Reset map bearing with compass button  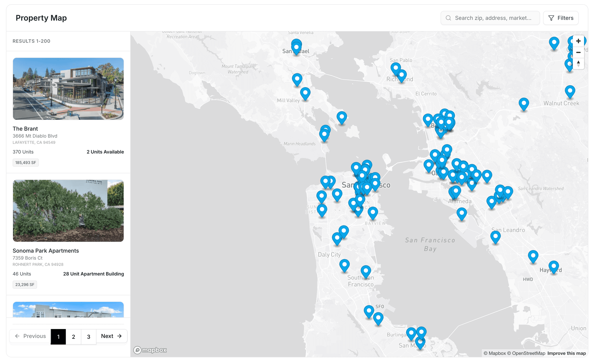[578, 64]
